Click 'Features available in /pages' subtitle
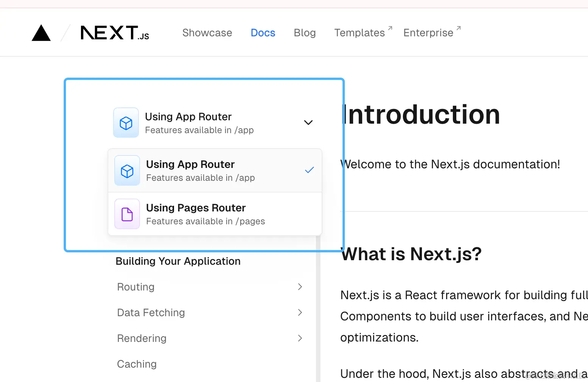This screenshot has height=382, width=588. [205, 221]
